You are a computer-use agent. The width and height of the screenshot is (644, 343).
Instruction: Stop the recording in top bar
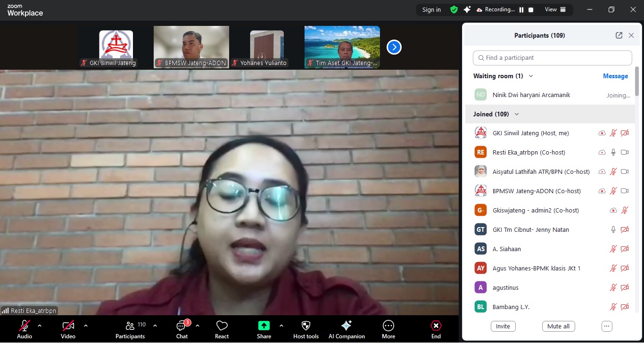pos(531,10)
